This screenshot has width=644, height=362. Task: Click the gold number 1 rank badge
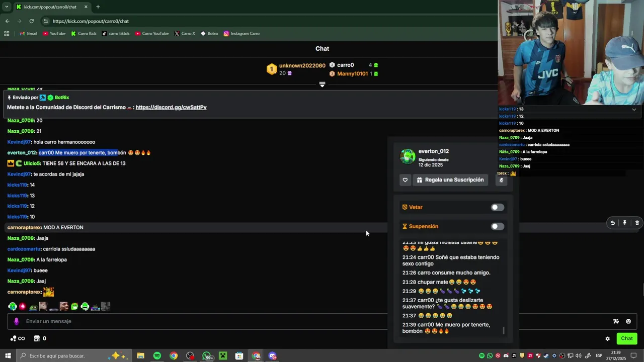click(272, 69)
